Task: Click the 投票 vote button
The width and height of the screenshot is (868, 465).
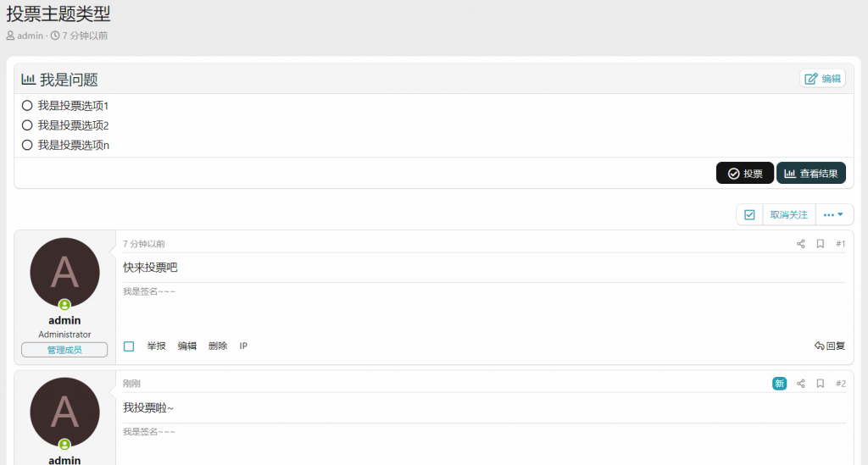Action: click(745, 174)
